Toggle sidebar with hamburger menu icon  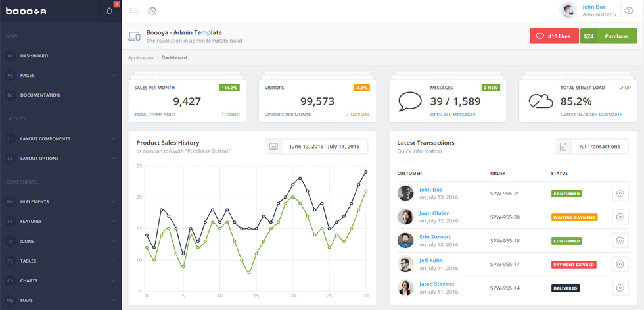(134, 11)
